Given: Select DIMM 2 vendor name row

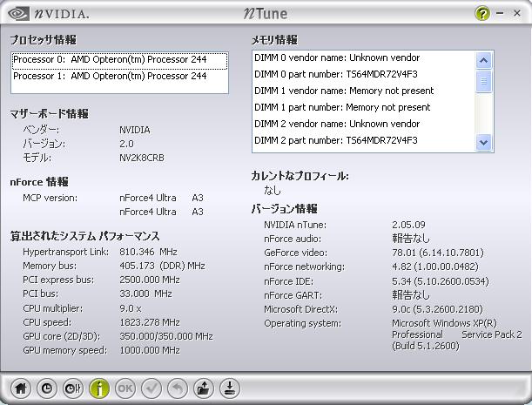Looking at the screenshot, I should coord(364,124).
